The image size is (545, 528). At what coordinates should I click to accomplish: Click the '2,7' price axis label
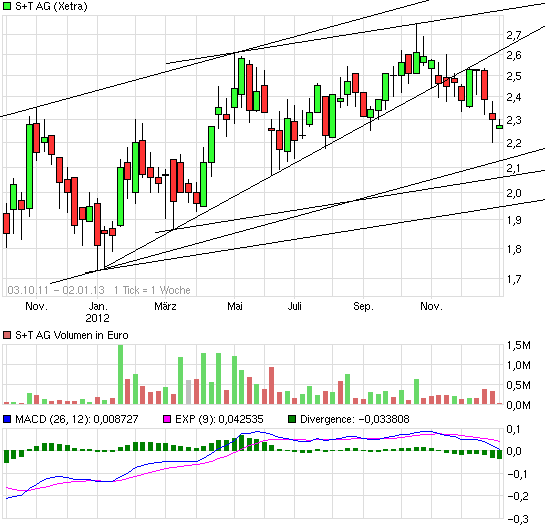click(514, 35)
